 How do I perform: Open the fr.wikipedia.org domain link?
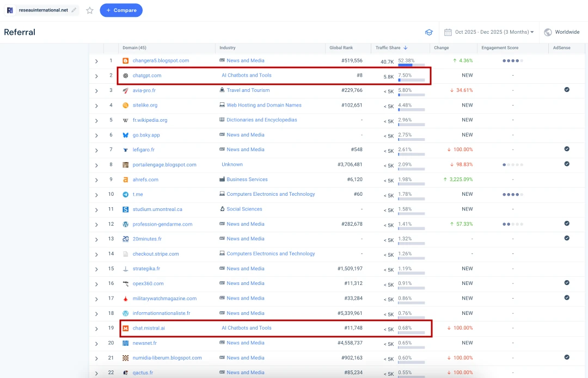coord(150,120)
